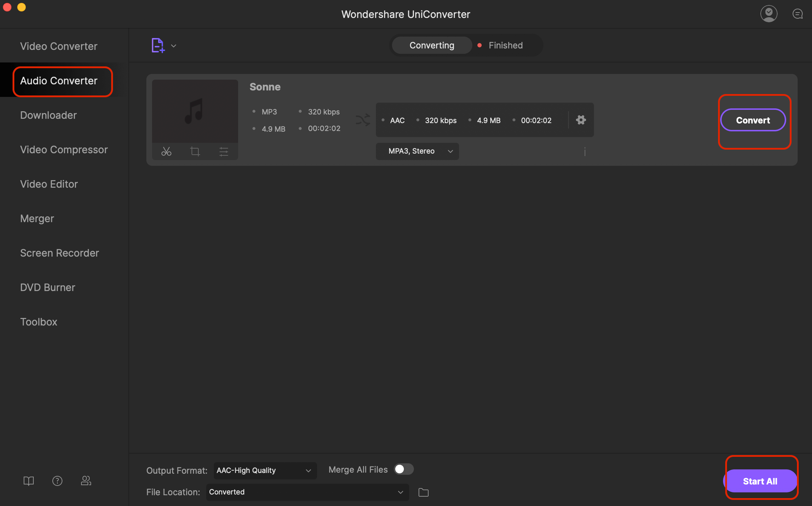812x506 pixels.
Task: Select Screen Recorder from sidebar menu
Action: tap(59, 252)
